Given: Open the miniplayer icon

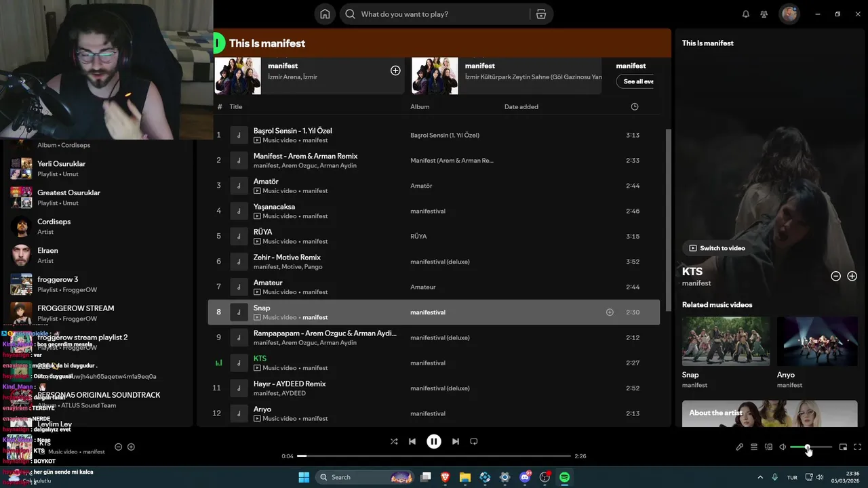Looking at the screenshot, I should (x=843, y=447).
